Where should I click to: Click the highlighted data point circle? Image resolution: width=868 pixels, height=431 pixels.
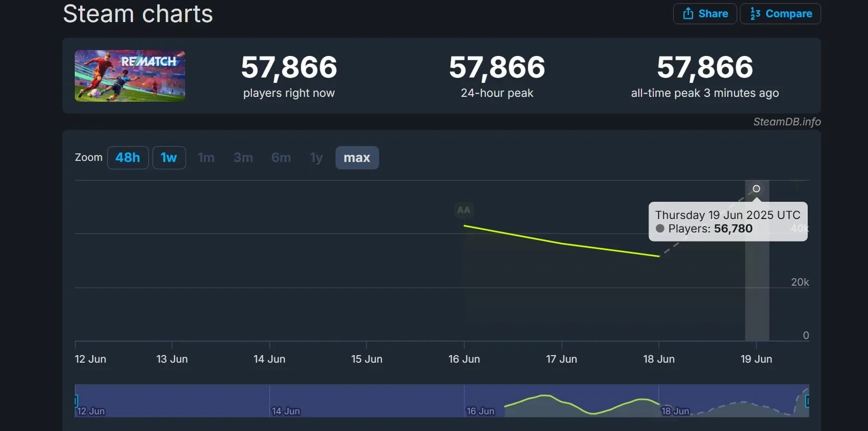(756, 189)
